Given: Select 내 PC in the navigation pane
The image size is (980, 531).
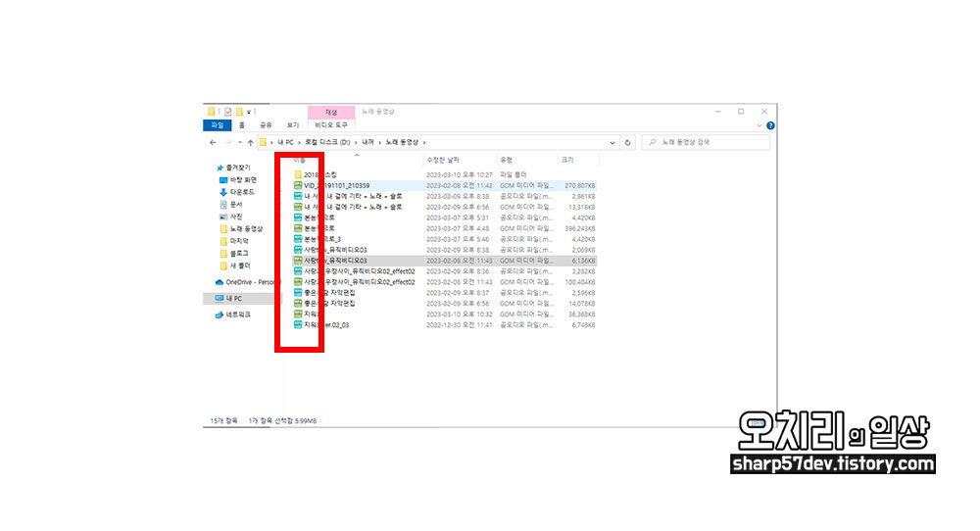Looking at the screenshot, I should coord(234,299).
